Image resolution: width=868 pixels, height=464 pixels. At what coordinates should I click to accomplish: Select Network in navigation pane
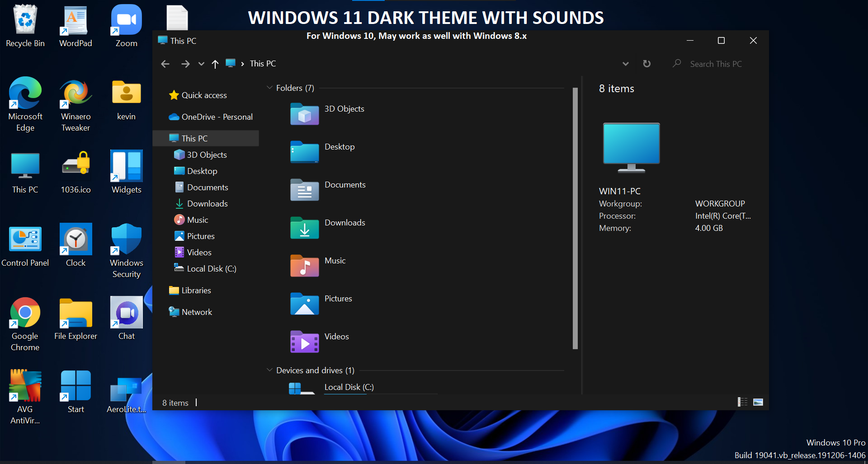click(x=190, y=312)
